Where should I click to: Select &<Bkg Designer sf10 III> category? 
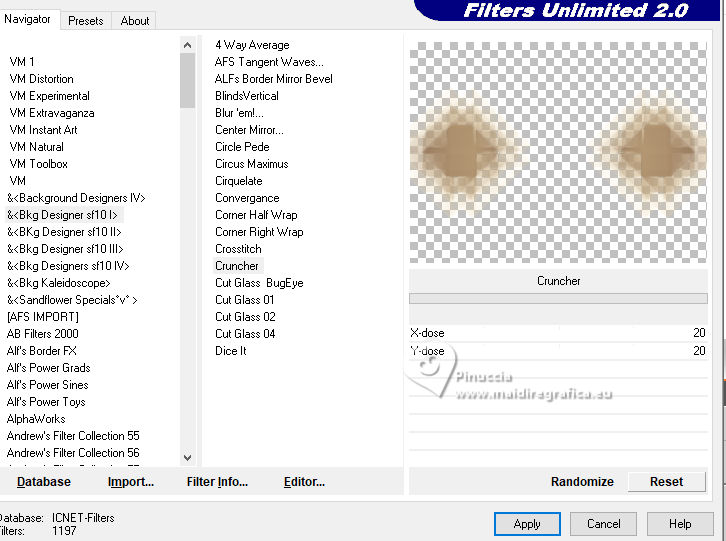point(65,249)
